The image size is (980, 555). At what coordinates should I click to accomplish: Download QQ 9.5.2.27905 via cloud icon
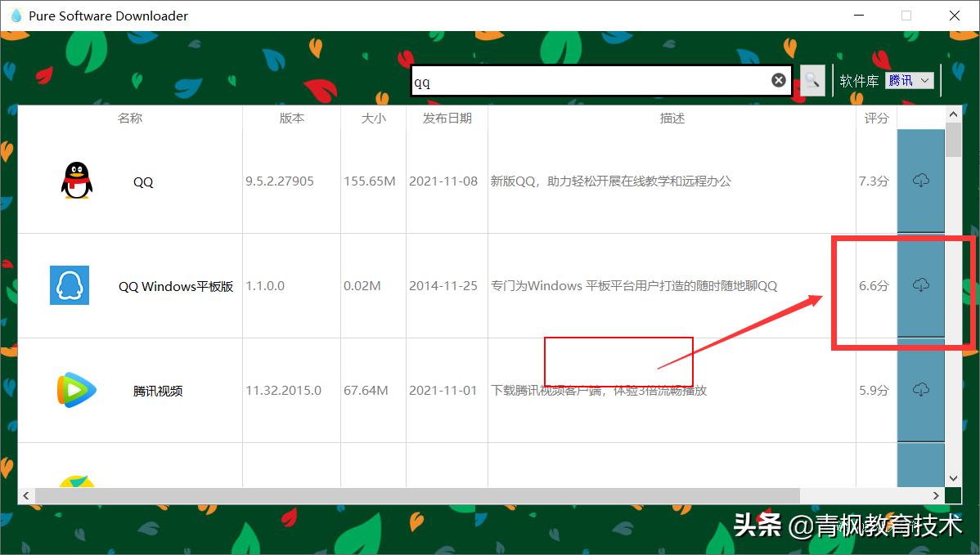[x=920, y=181]
